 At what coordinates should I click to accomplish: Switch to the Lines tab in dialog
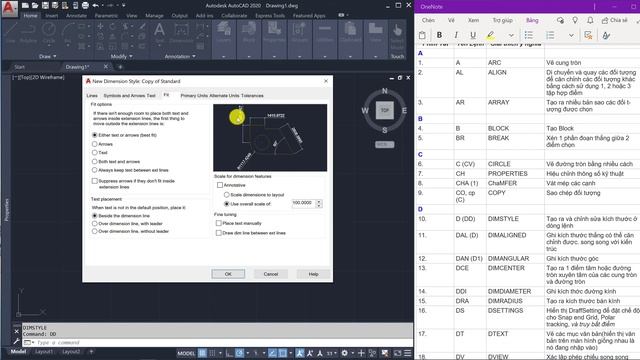tap(92, 96)
